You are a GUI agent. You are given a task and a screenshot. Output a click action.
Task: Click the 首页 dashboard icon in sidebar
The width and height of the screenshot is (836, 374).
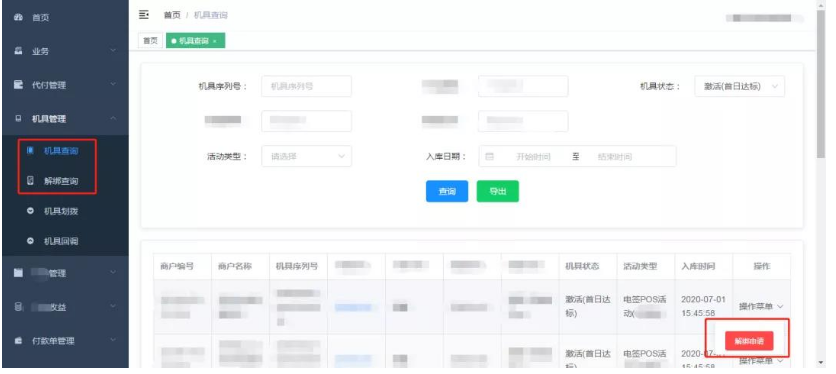coord(19,18)
